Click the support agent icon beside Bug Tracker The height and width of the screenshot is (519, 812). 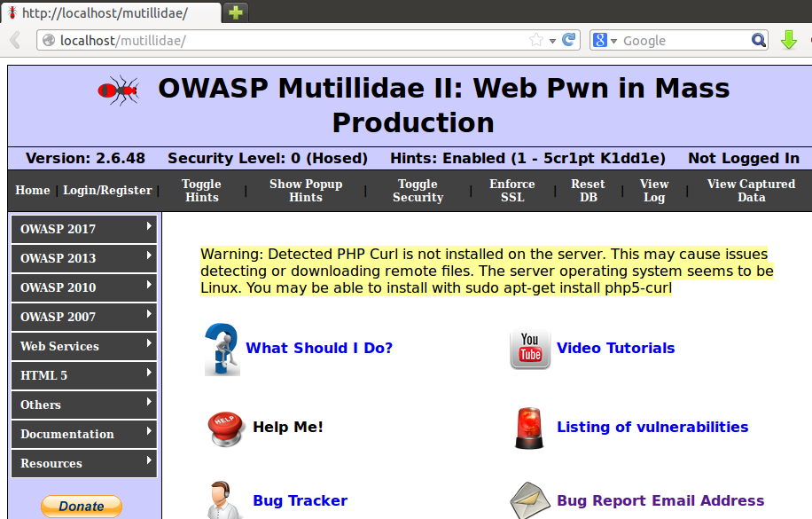pyautogui.click(x=224, y=500)
